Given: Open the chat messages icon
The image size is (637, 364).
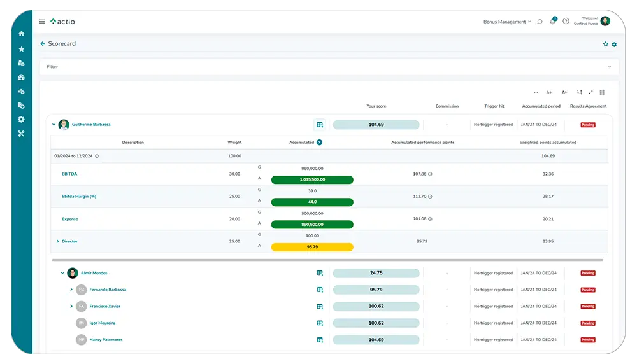Looking at the screenshot, I should click(540, 22).
